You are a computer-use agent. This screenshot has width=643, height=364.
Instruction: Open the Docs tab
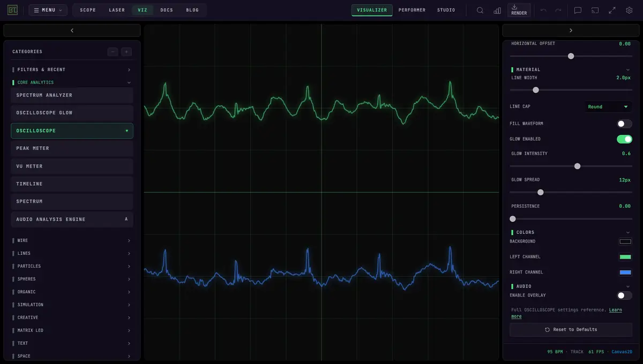pos(167,10)
